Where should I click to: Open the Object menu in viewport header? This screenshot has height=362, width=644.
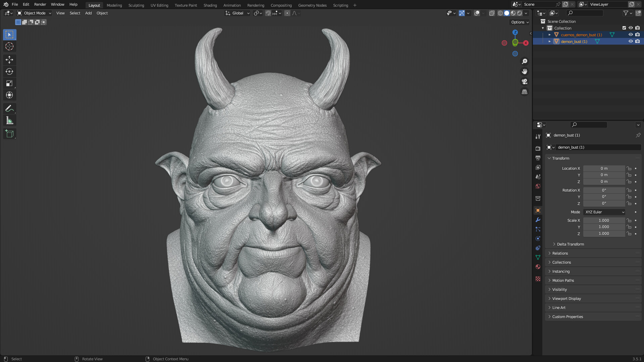tap(102, 13)
